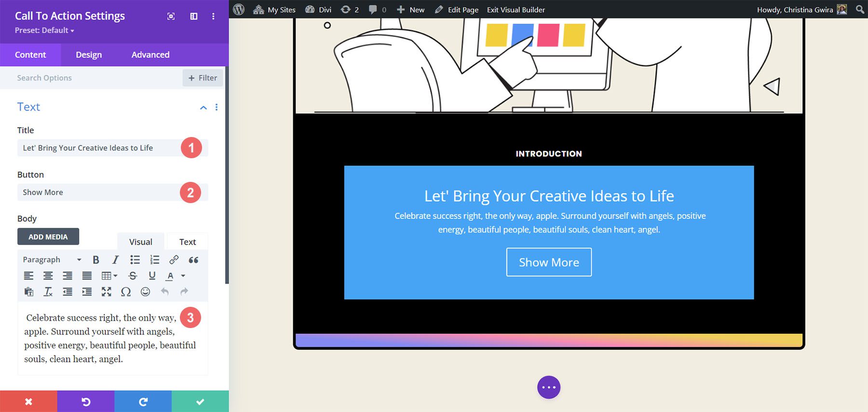Toggle underline formatting
Image resolution: width=868 pixels, height=412 pixels.
[x=152, y=276]
